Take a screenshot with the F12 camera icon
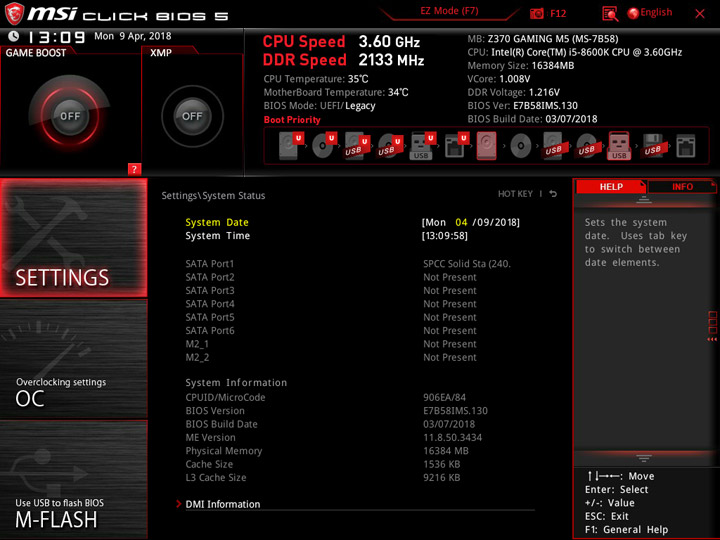720x540 pixels. click(x=536, y=13)
